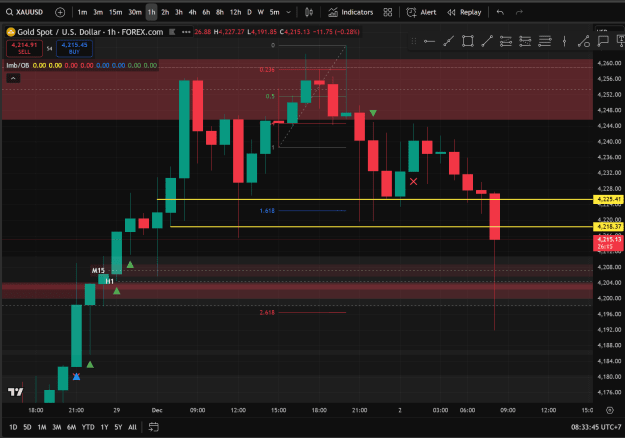The width and height of the screenshot is (625, 438).
Task: Select the 6h timeframe
Action: (x=206, y=12)
